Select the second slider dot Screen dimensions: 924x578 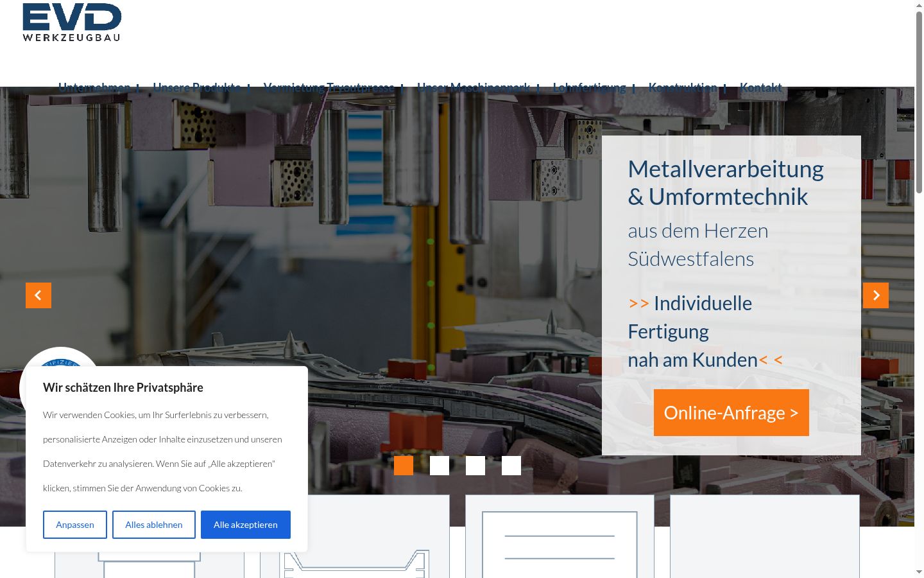click(x=440, y=466)
